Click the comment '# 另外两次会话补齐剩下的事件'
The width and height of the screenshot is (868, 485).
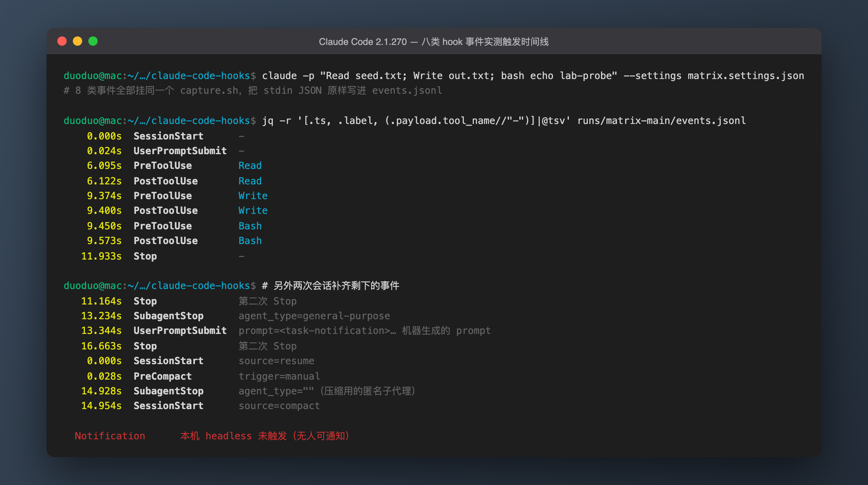pos(331,285)
